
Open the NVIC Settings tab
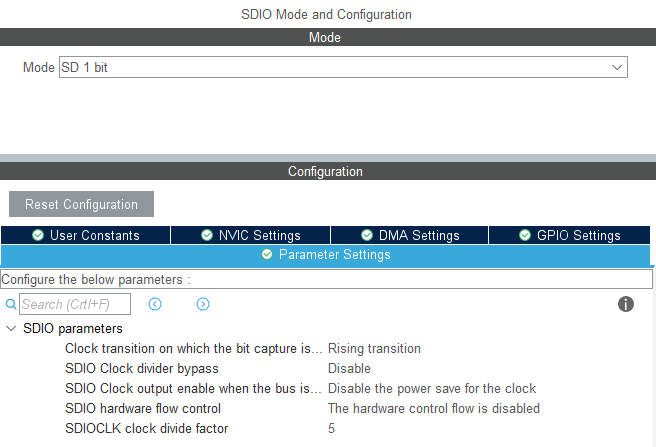(250, 235)
